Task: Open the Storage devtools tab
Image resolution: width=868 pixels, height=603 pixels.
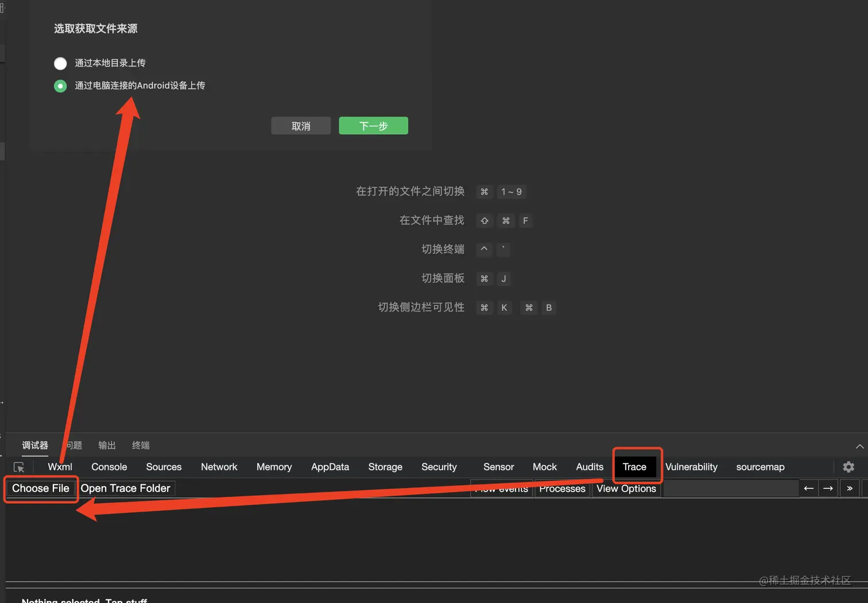Action: pyautogui.click(x=385, y=467)
